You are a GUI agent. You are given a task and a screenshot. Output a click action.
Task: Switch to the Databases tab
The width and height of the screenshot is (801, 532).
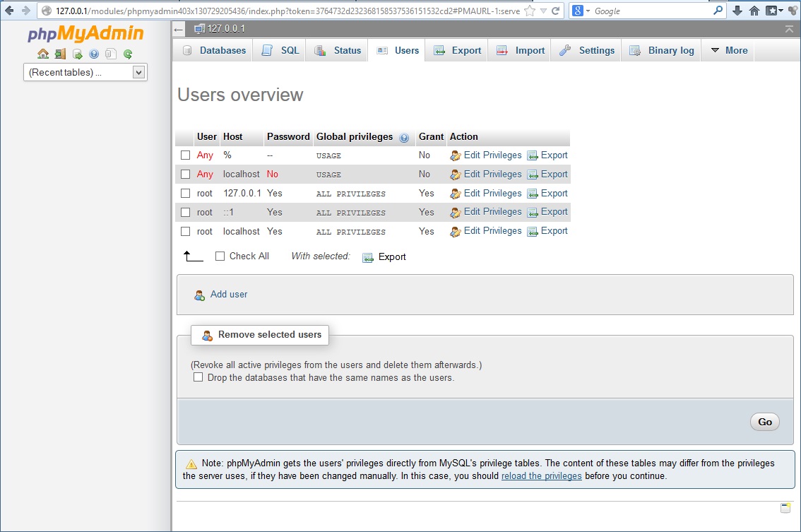215,51
